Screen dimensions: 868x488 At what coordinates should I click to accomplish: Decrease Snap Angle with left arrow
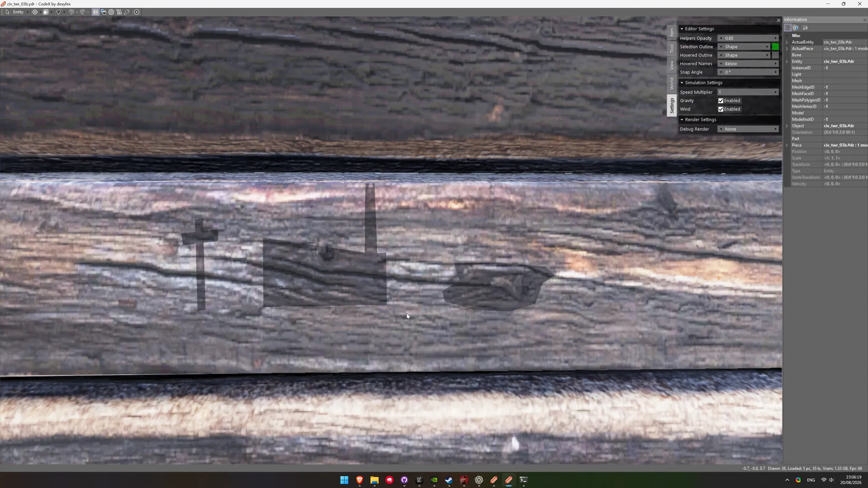(x=721, y=72)
